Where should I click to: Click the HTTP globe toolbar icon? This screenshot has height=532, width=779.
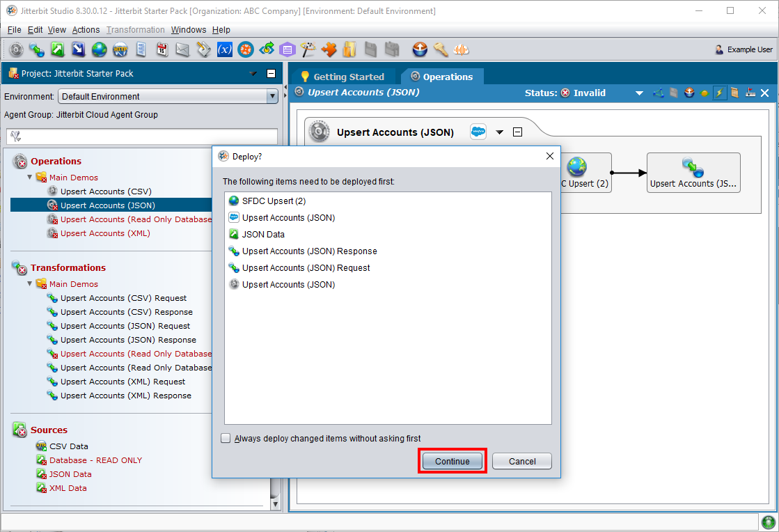pos(120,49)
